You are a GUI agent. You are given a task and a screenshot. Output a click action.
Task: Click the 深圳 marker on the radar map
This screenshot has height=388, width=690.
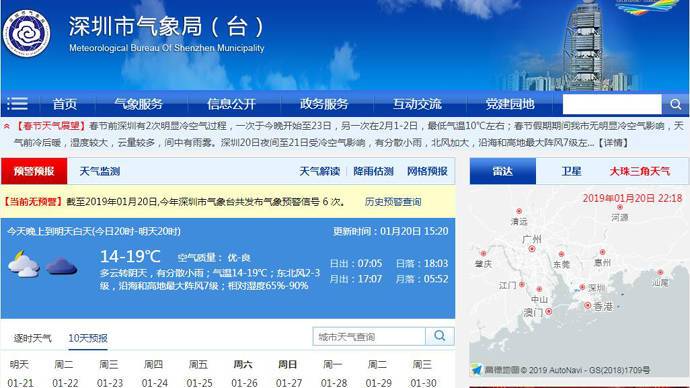tap(582, 287)
